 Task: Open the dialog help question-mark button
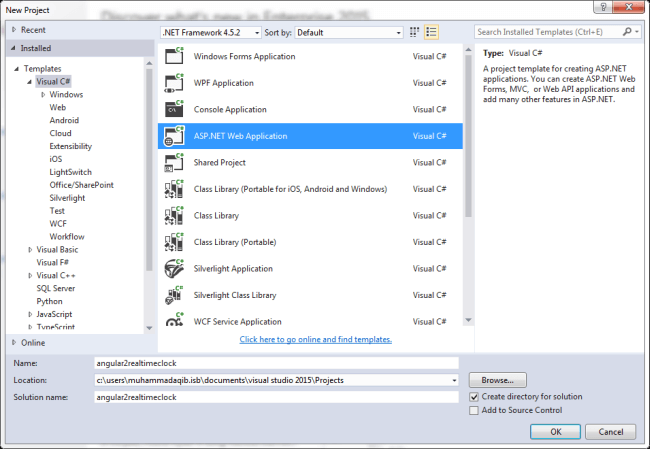click(603, 7)
